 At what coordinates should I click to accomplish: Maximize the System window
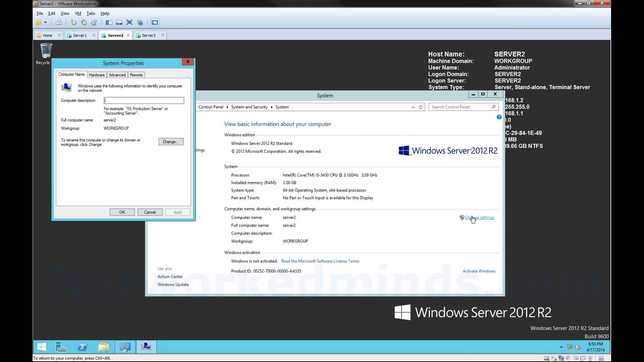coord(483,94)
